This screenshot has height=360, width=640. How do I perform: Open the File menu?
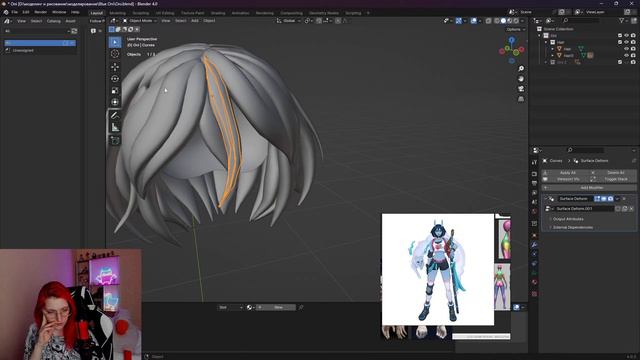coord(14,12)
